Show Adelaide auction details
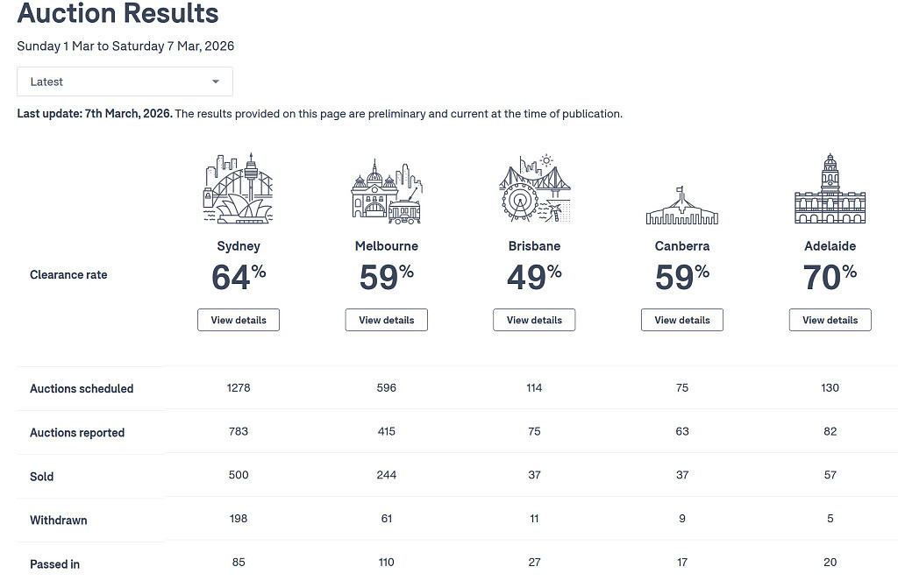 pos(830,320)
